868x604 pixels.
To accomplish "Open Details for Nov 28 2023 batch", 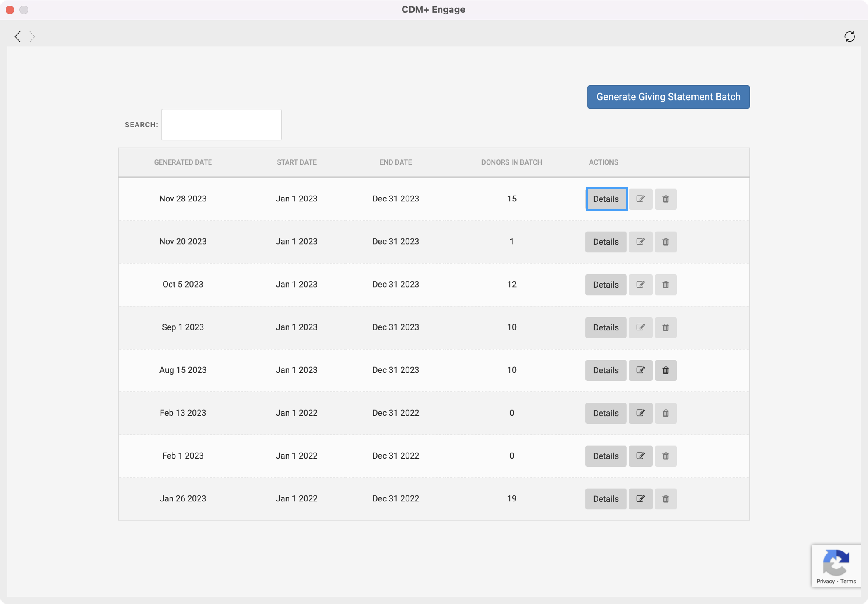I will [606, 199].
